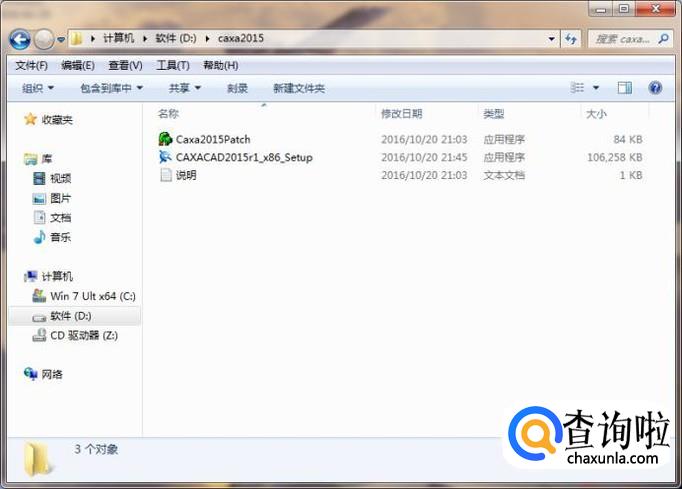This screenshot has height=489, width=682.
Task: Open the recent locations dropdown arrow
Action: pyautogui.click(x=61, y=40)
